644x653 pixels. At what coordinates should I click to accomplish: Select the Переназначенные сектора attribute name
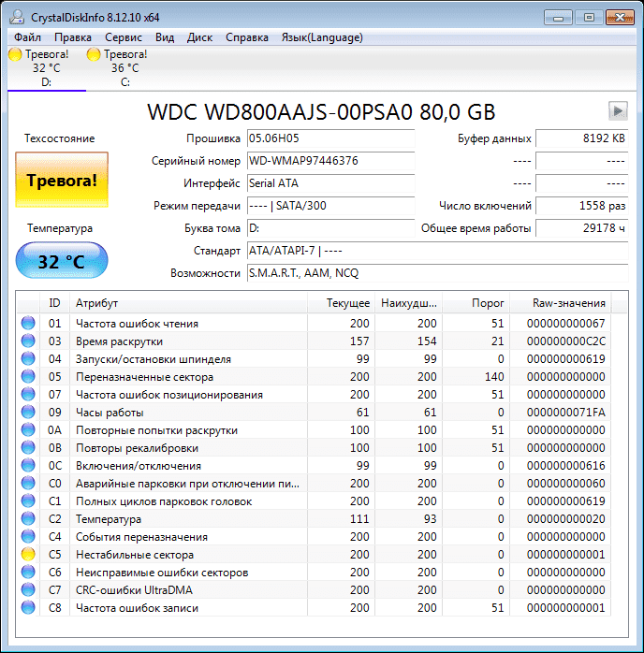(144, 377)
